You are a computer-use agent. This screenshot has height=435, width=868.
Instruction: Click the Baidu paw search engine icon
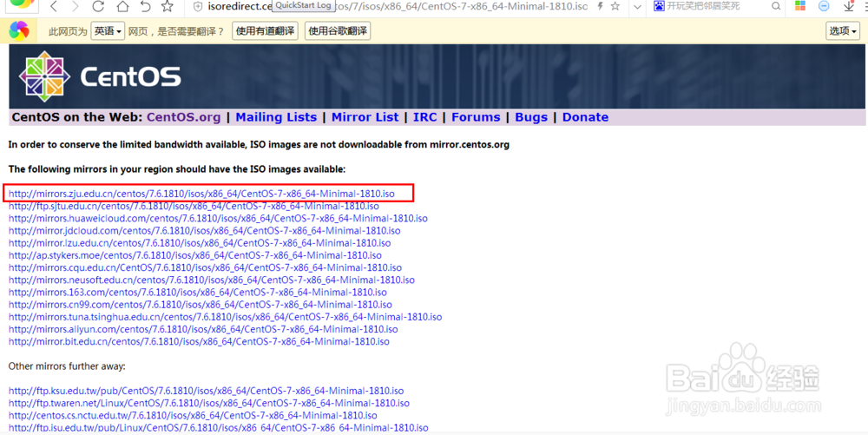tap(659, 6)
